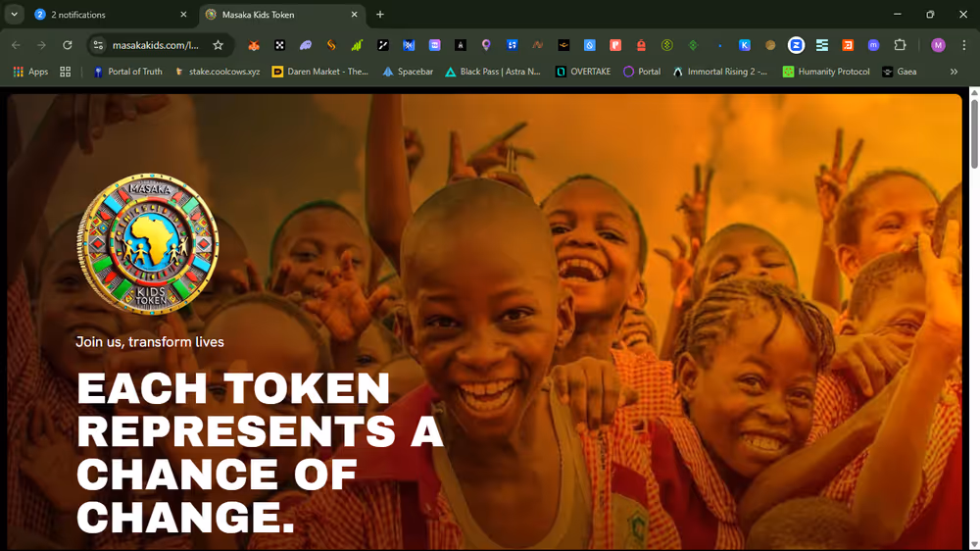980x551 pixels.
Task: Click the blue 'K' extension icon
Action: tap(745, 45)
